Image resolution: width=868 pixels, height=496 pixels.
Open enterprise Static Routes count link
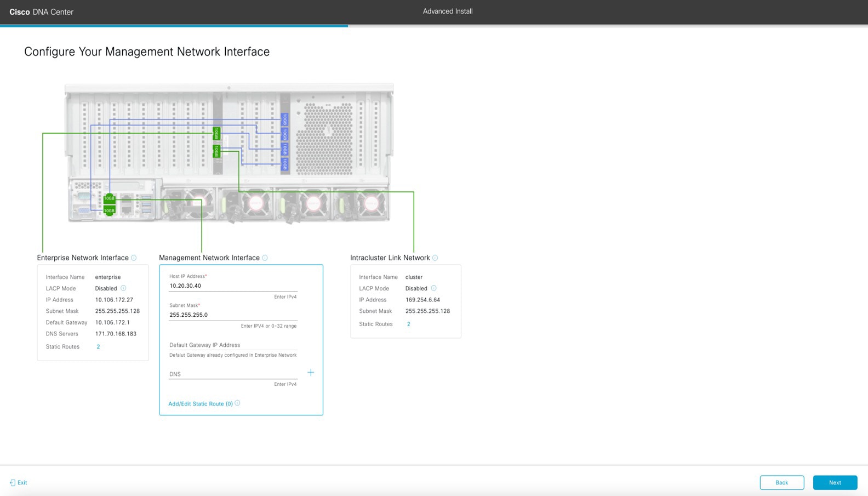(98, 346)
